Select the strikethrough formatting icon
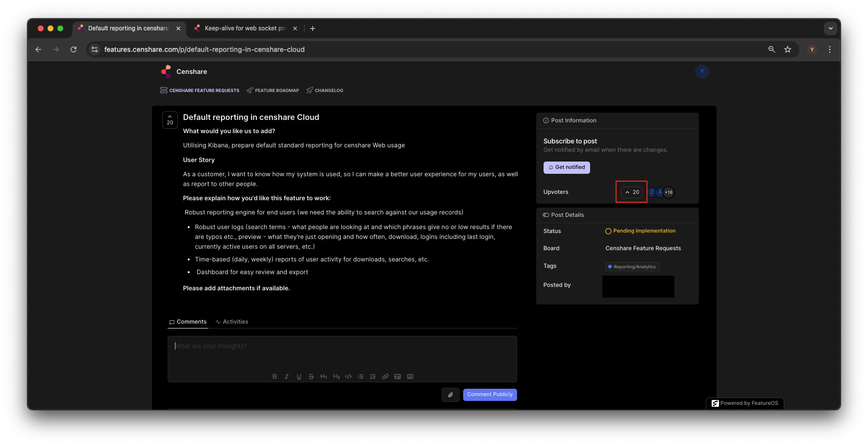The width and height of the screenshot is (868, 446). tap(311, 376)
